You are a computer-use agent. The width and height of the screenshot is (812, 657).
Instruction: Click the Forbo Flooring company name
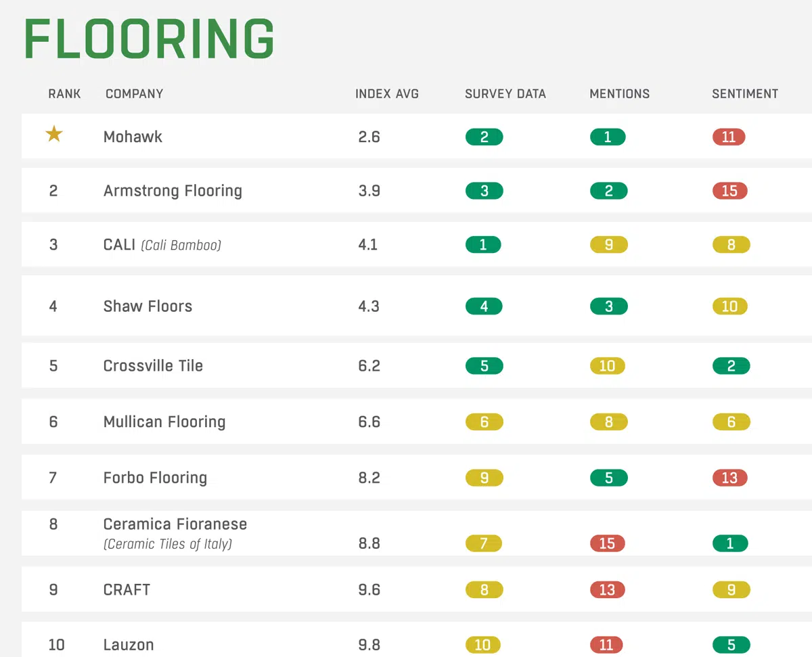click(x=155, y=478)
